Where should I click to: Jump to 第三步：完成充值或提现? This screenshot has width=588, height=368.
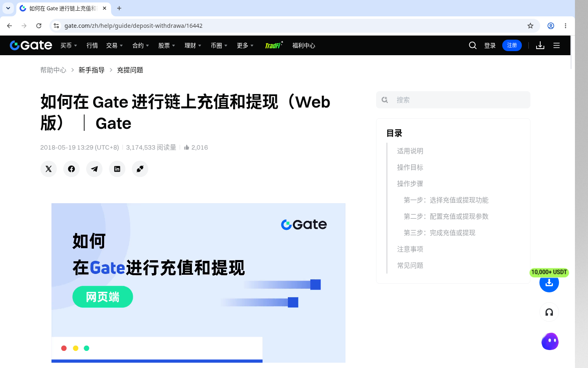439,233
